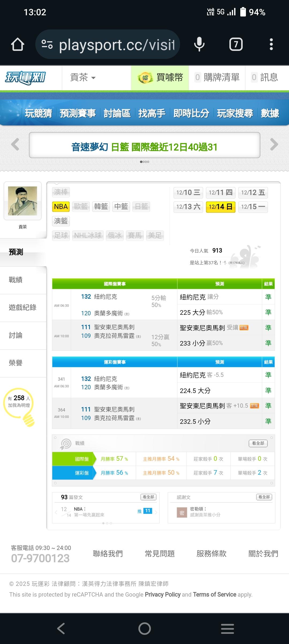The width and height of the screenshot is (289, 644).
Task: Open 找高手 in the navigation bar
Action: click(x=152, y=113)
